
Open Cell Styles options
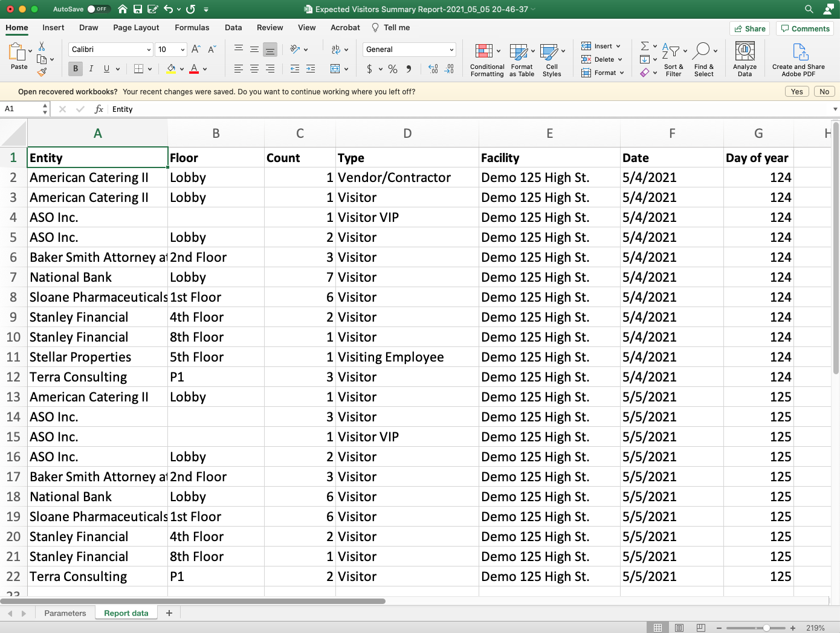click(x=552, y=59)
